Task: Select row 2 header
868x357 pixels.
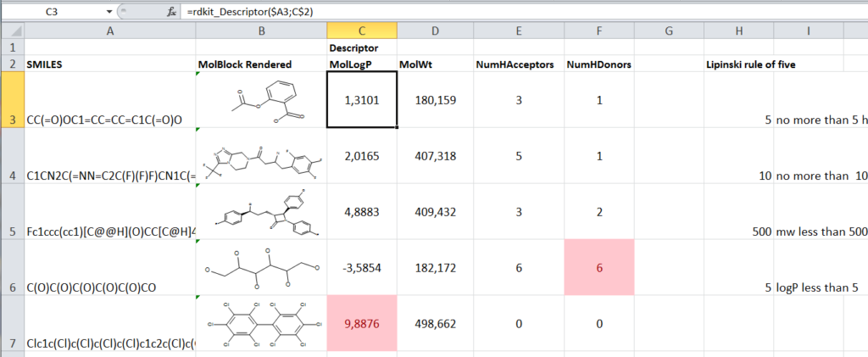Action: [12, 64]
